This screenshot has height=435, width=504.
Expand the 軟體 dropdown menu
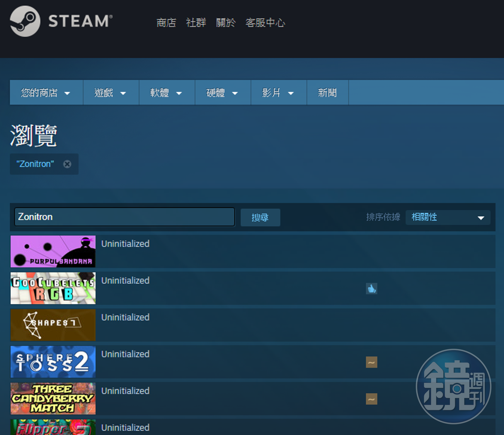tap(167, 93)
